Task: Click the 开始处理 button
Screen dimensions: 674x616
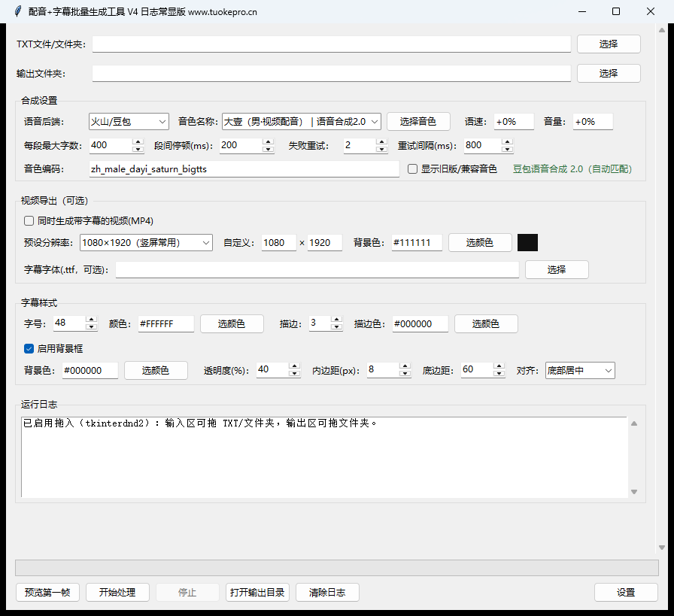Action: coord(117,593)
